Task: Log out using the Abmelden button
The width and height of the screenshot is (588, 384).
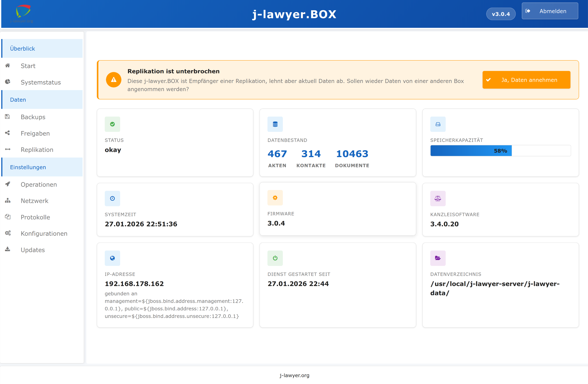Action: tap(549, 11)
